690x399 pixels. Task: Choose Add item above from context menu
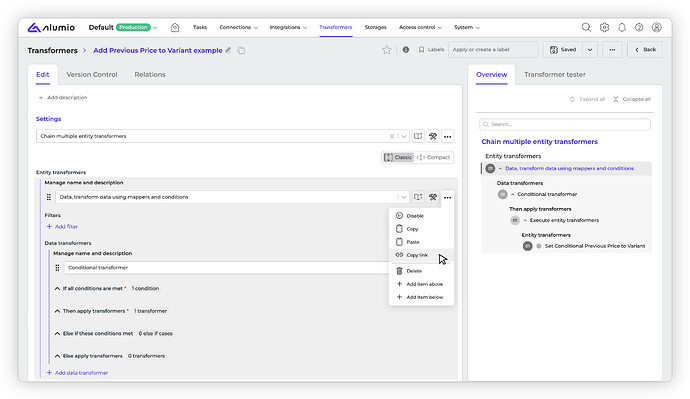click(x=421, y=284)
